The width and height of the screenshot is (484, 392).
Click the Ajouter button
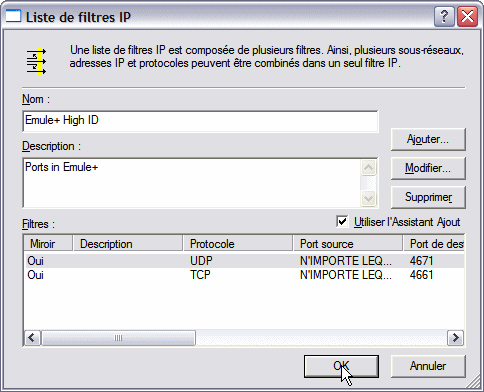click(428, 139)
